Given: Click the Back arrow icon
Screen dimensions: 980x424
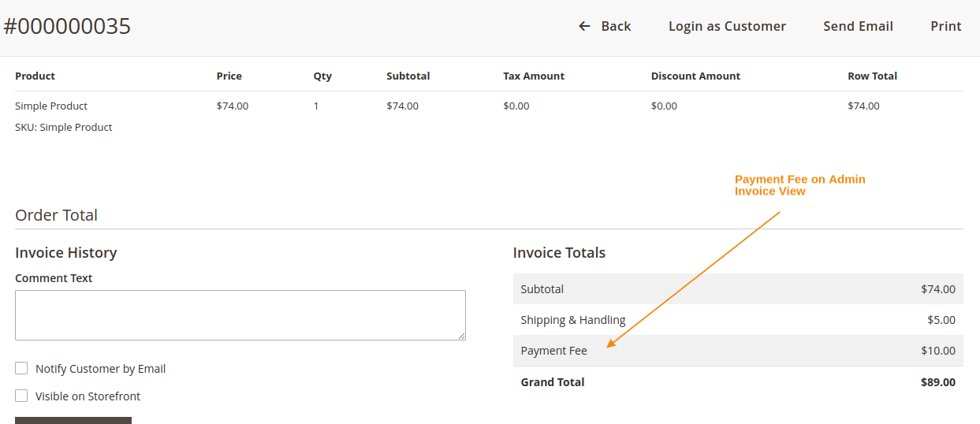Looking at the screenshot, I should point(584,26).
